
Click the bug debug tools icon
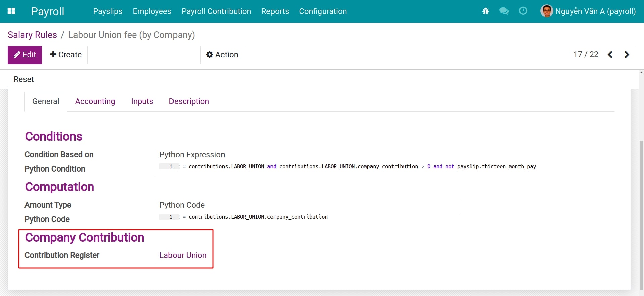pyautogui.click(x=485, y=11)
